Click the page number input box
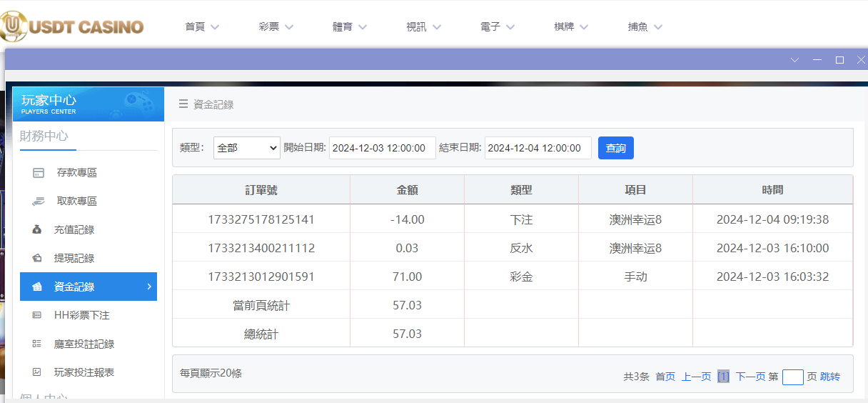Screen dimensions: 868x403 [x=792, y=377]
